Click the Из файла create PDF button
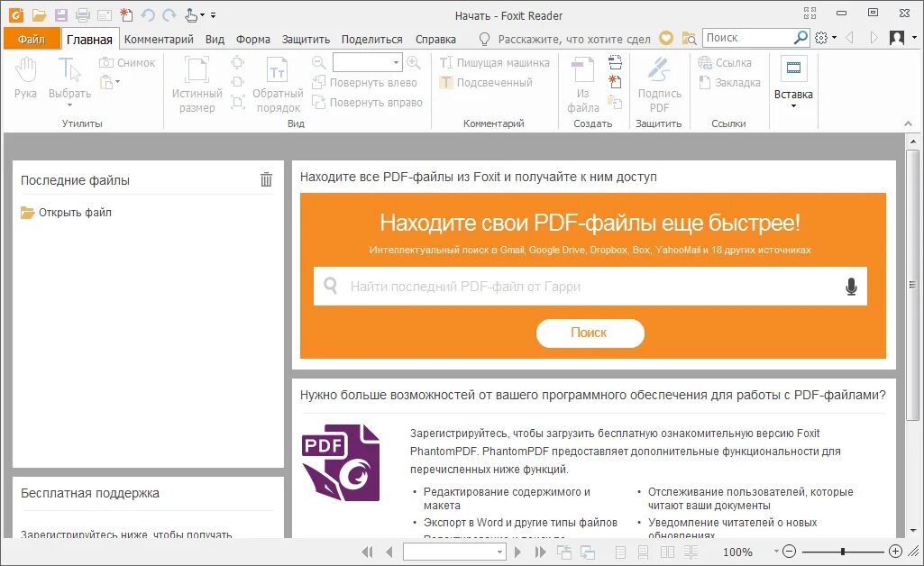This screenshot has width=924, height=566. 583,84
